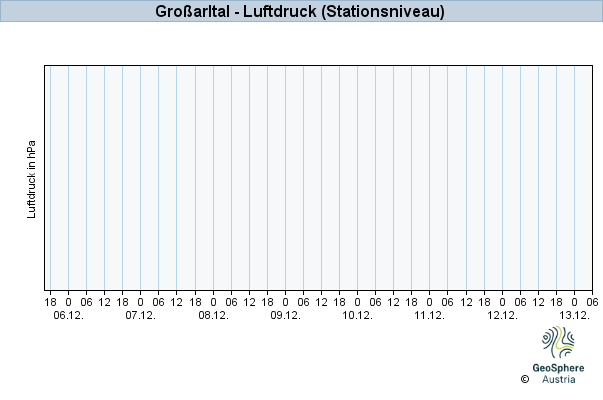603x400 pixels.
Task: Click the GeoSphere Austria swirl logo
Action: click(558, 343)
